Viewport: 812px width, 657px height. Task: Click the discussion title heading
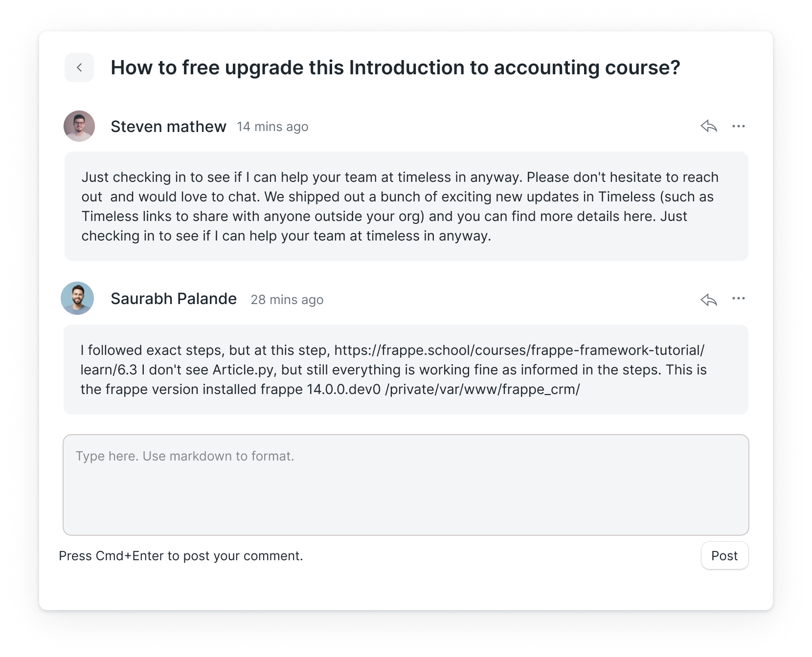(x=395, y=67)
